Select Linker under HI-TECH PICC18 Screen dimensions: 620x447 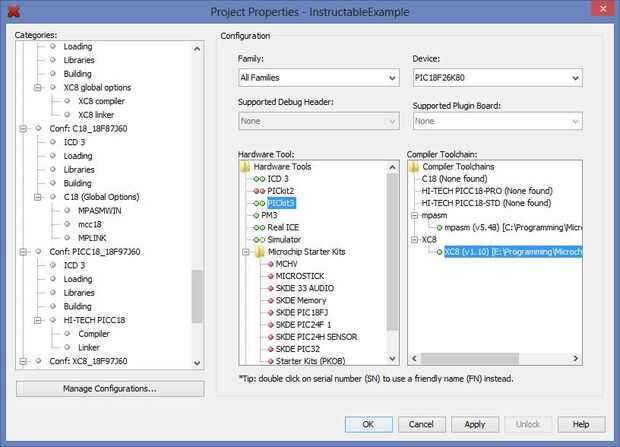tap(89, 348)
